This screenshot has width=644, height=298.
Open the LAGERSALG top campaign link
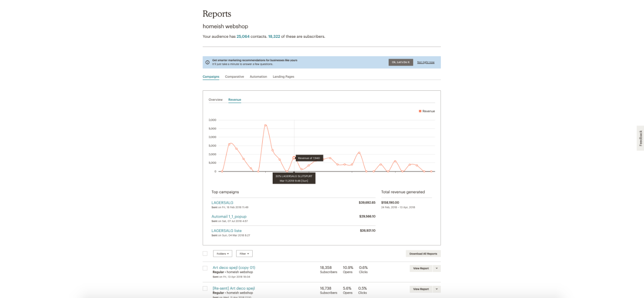pos(222,203)
